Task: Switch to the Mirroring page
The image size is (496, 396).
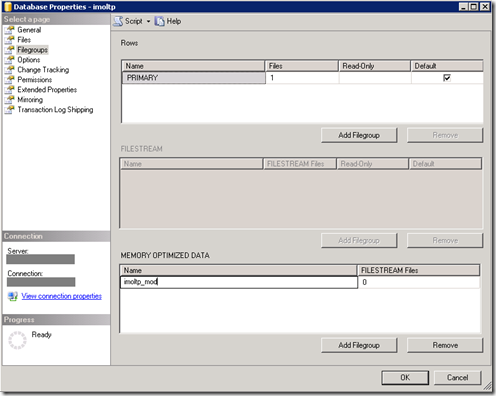Action: coord(30,100)
